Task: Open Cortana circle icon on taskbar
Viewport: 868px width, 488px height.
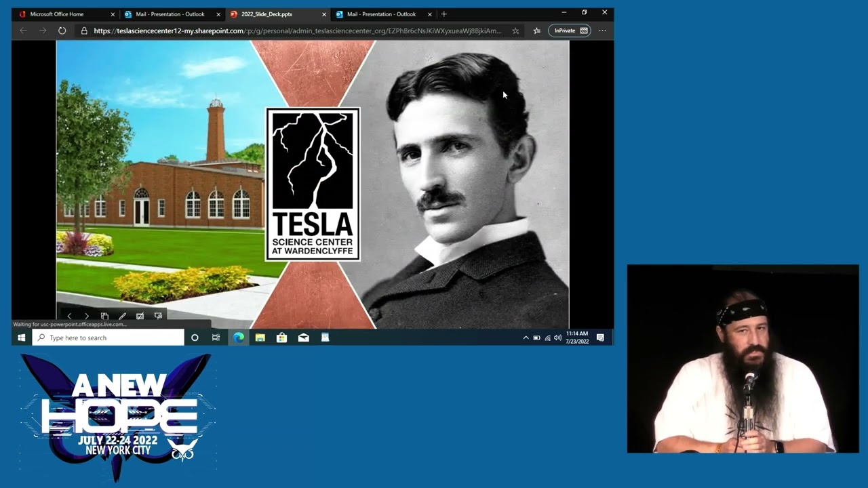Action: [x=195, y=338]
